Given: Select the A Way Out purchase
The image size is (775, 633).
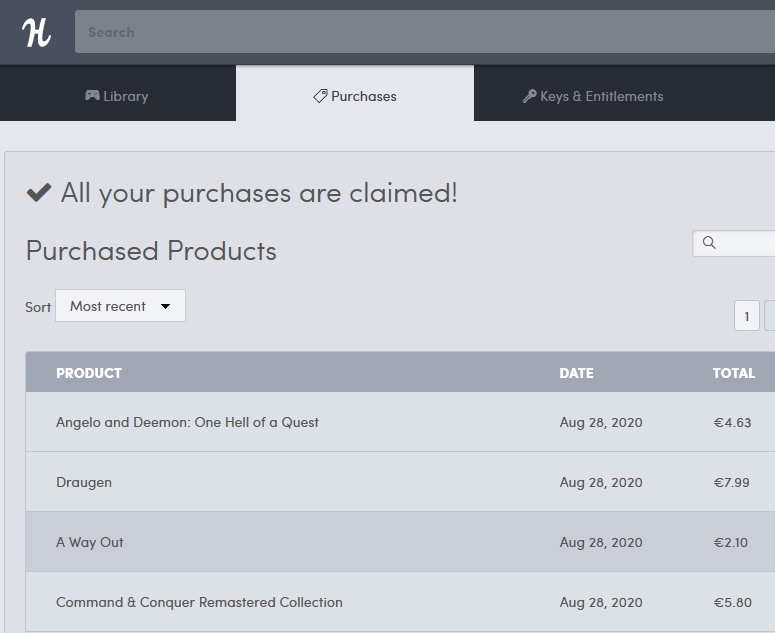Looking at the screenshot, I should pyautogui.click(x=90, y=542).
